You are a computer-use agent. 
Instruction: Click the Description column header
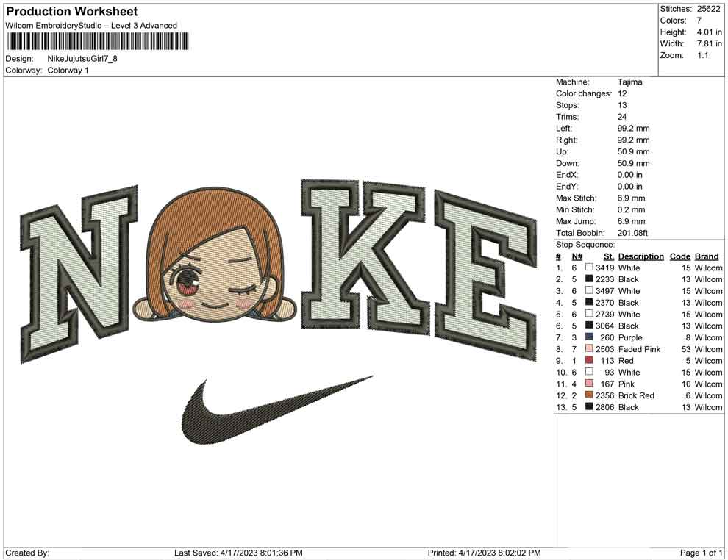[640, 256]
